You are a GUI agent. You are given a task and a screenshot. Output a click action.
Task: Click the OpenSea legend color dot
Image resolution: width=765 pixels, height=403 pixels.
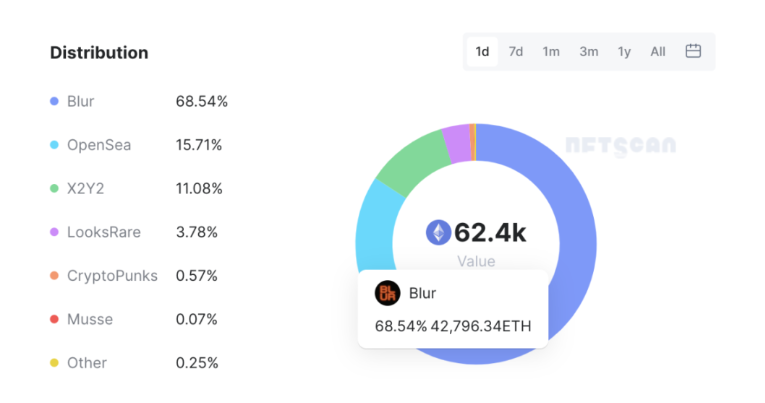pos(54,145)
